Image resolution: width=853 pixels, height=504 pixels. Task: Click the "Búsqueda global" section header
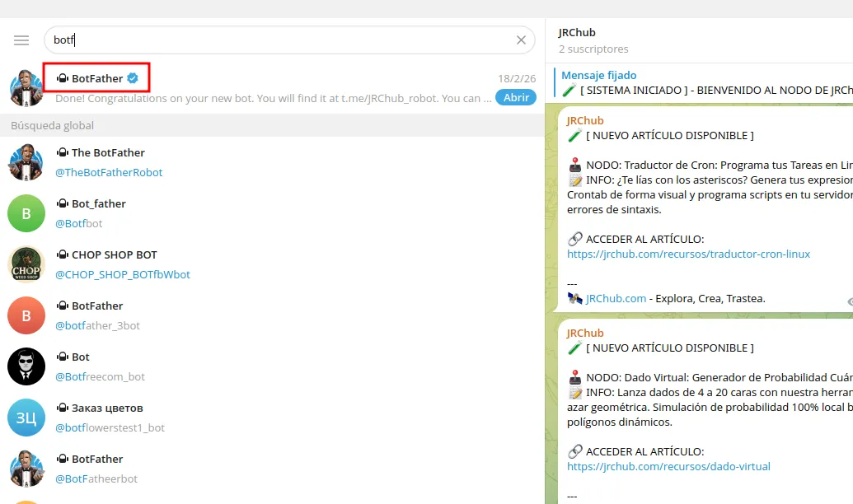point(52,126)
